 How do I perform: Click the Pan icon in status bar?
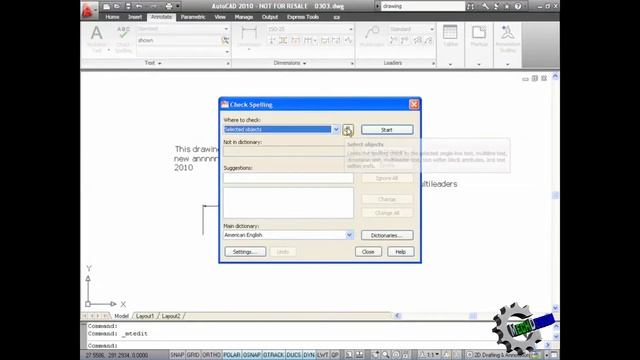pos(376,355)
